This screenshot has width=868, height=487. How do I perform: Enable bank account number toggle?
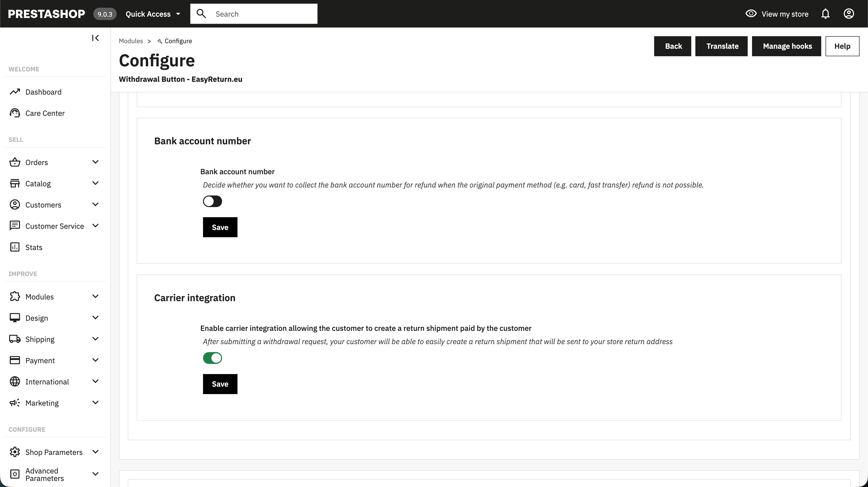212,201
